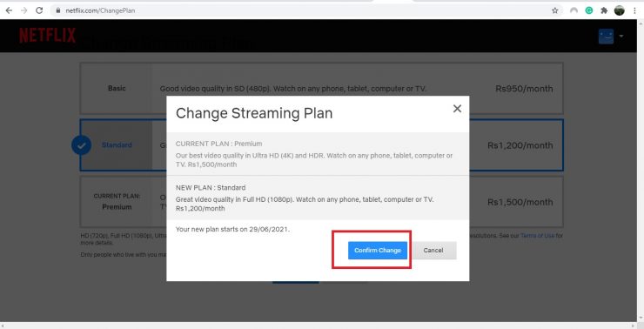Open the Netflix profile avatar

(607, 37)
